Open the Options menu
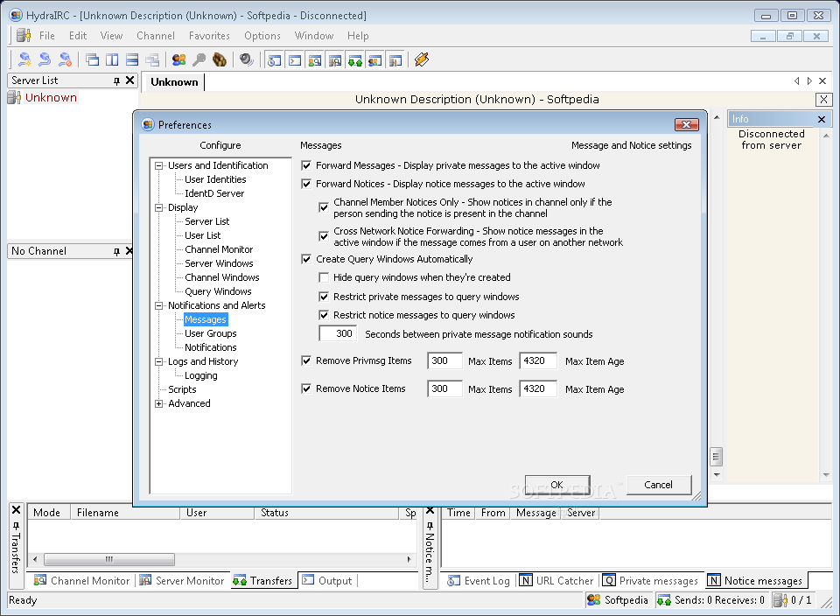Screen dimensions: 840x616 point(262,36)
